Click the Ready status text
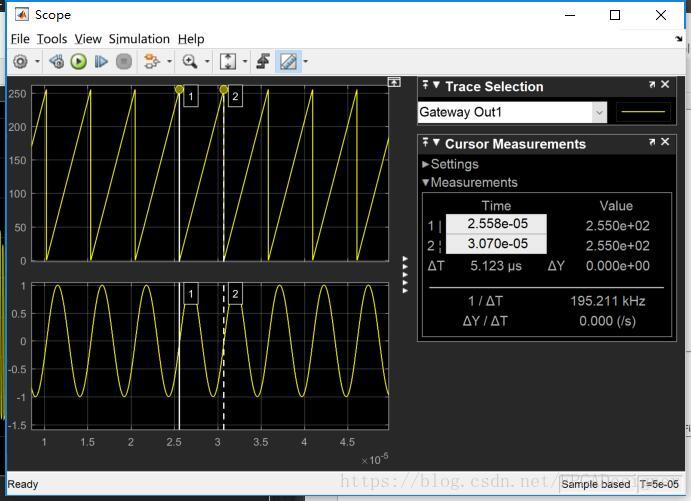This screenshot has width=691, height=501. pos(23,484)
